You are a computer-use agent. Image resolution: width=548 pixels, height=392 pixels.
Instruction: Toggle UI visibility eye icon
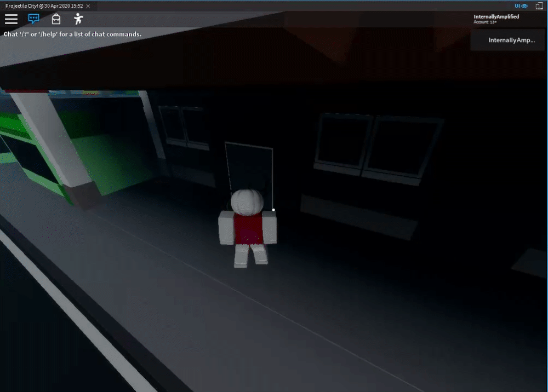click(521, 6)
